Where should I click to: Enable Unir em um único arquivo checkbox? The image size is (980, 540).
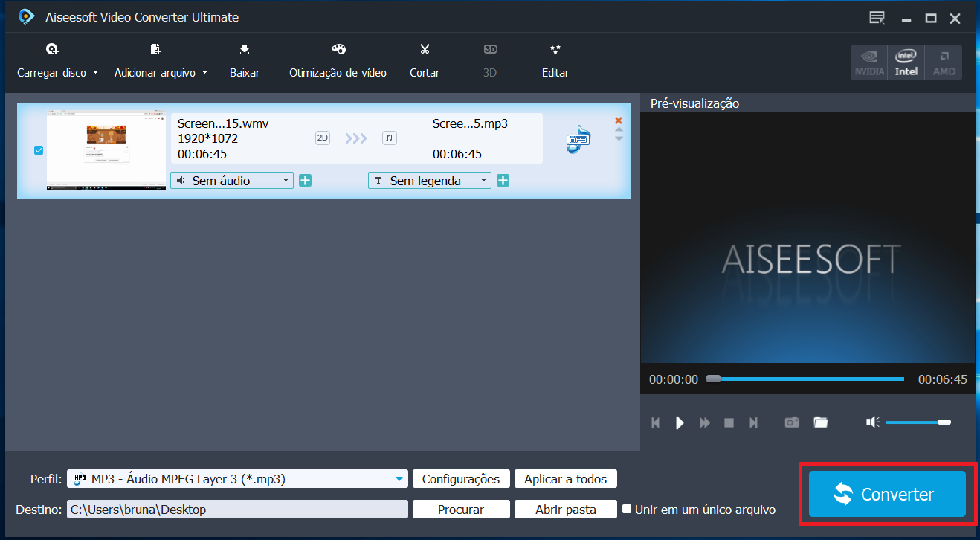[x=627, y=510]
